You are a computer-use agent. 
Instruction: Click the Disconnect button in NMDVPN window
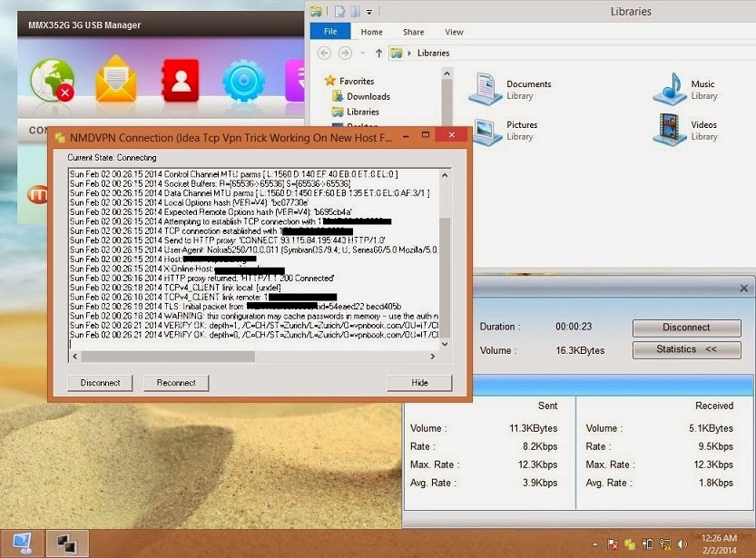click(x=100, y=383)
